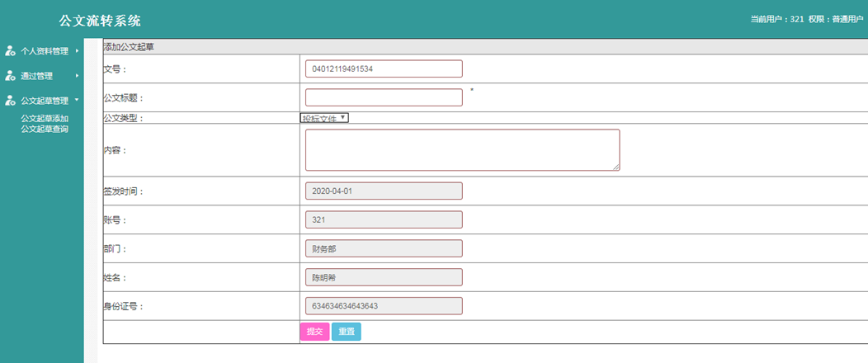The height and width of the screenshot is (363, 868).
Task: Expand the 个人资料管理 arrow
Action: click(77, 51)
